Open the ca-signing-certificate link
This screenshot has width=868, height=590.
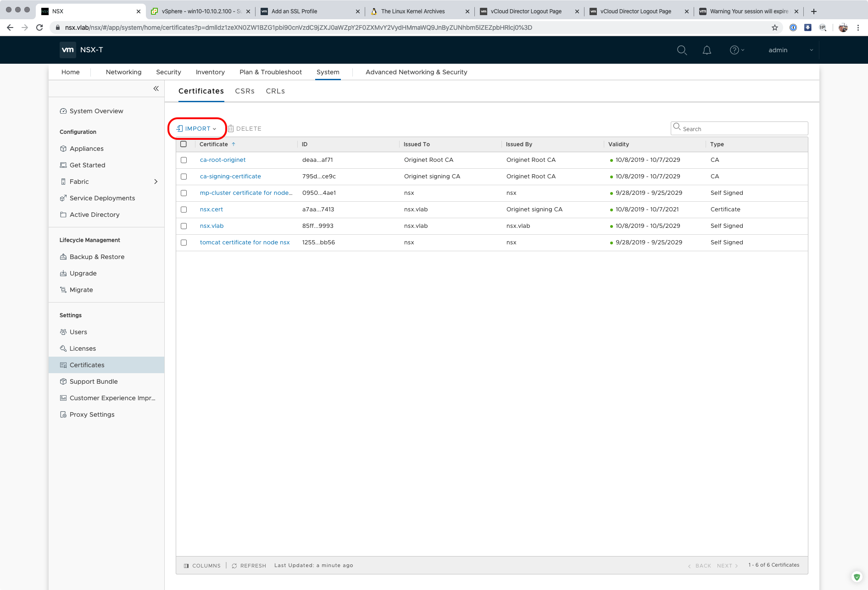coord(230,176)
